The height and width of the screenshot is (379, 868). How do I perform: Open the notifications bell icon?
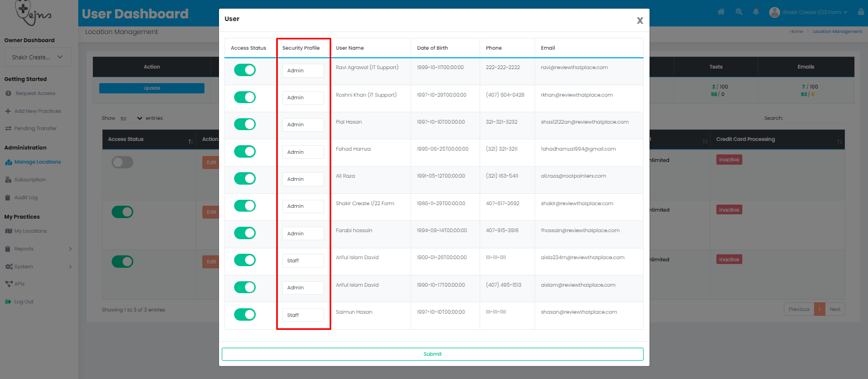pyautogui.click(x=756, y=12)
